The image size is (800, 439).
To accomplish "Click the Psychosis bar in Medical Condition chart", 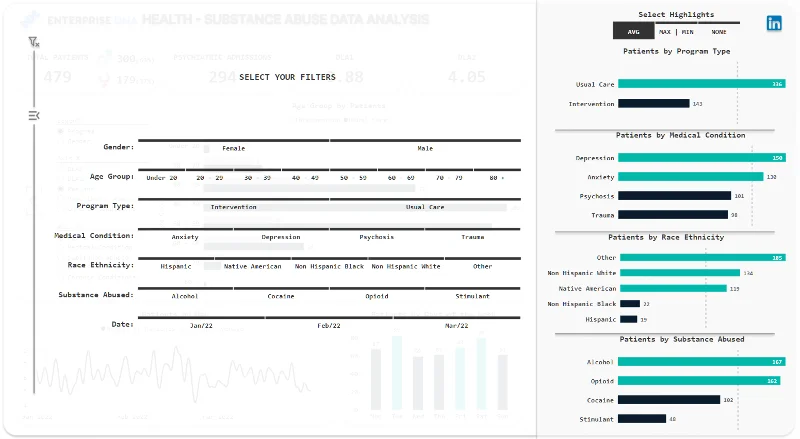I will tap(674, 196).
